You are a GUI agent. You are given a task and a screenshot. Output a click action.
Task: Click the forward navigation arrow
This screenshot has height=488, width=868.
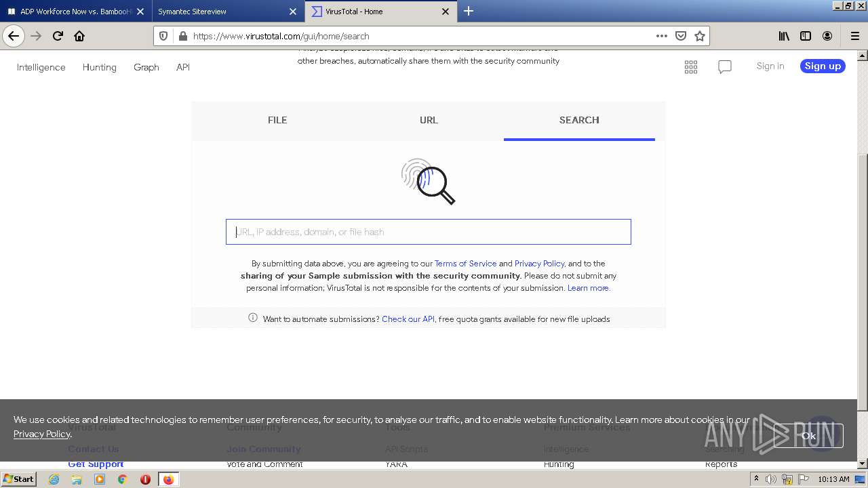36,36
